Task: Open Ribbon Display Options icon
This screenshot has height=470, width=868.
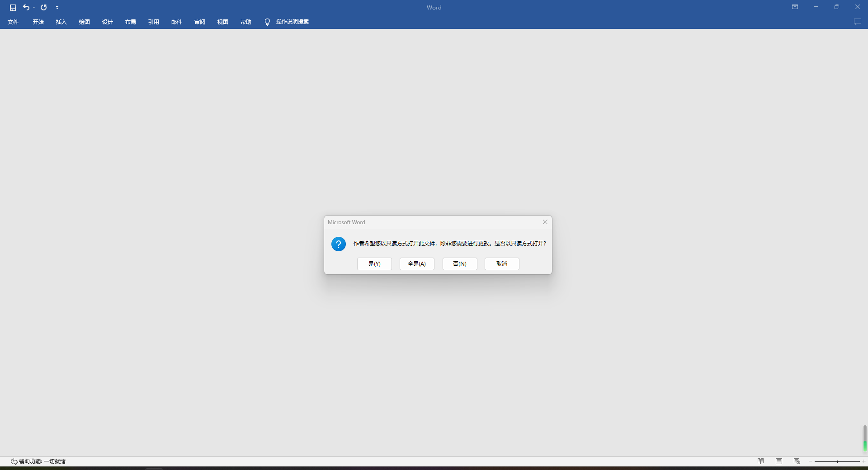Action: coord(795,7)
